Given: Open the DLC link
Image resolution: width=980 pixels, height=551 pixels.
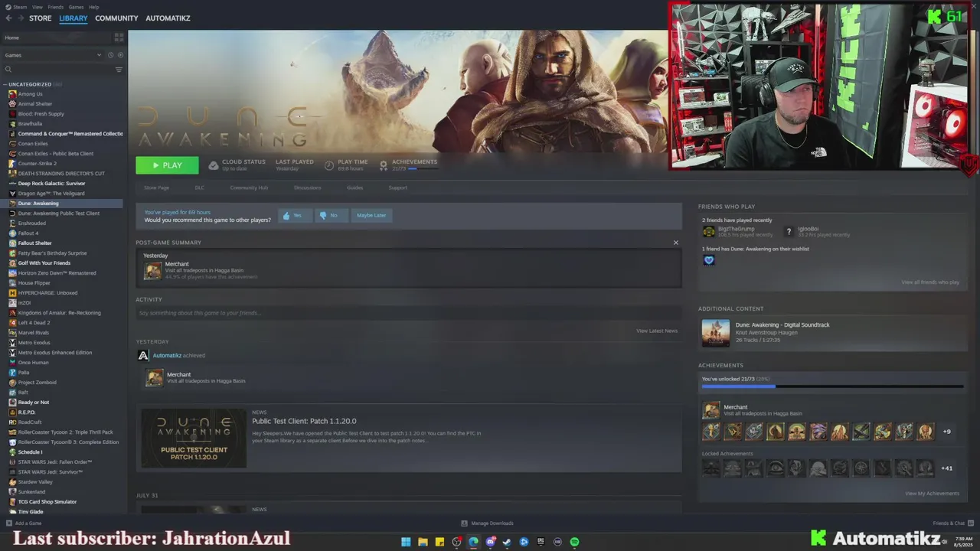Looking at the screenshot, I should coord(199,187).
